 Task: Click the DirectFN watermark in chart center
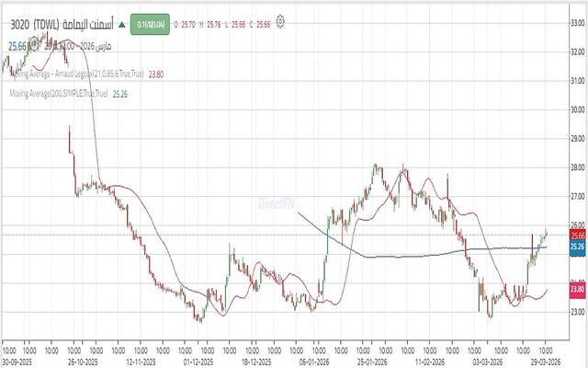[276, 203]
